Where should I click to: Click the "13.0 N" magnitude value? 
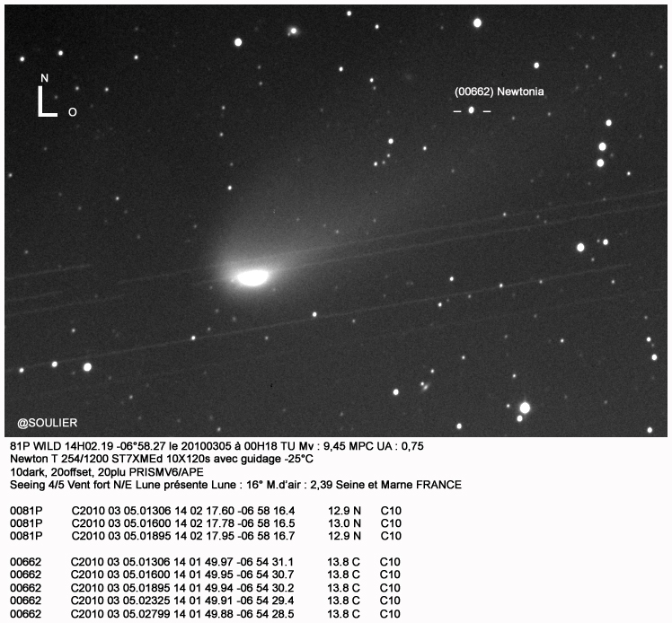[x=345, y=523]
